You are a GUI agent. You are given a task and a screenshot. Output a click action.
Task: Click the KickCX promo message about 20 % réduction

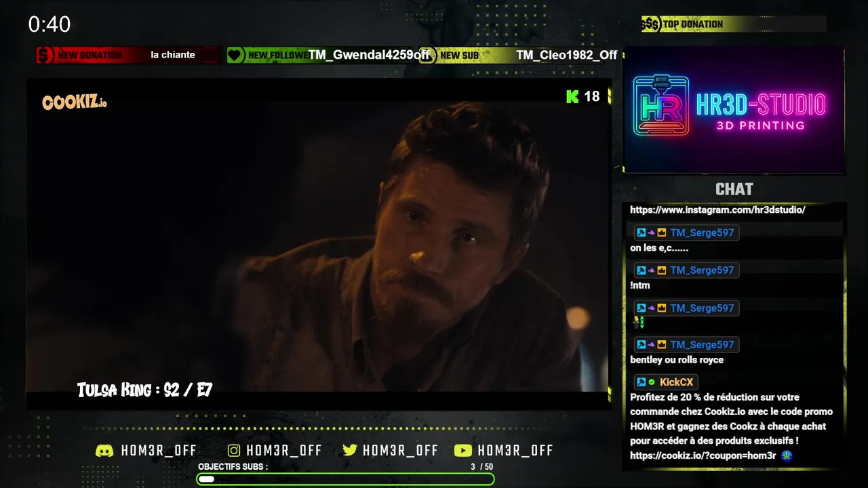(x=731, y=426)
